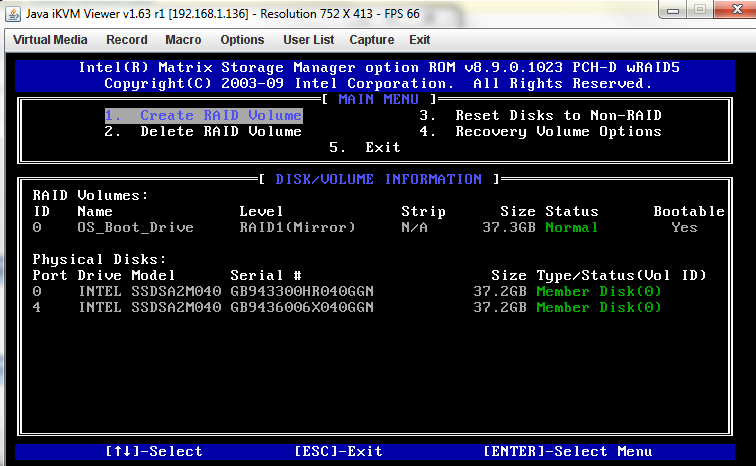Open the Virtual Media menu

coord(50,40)
